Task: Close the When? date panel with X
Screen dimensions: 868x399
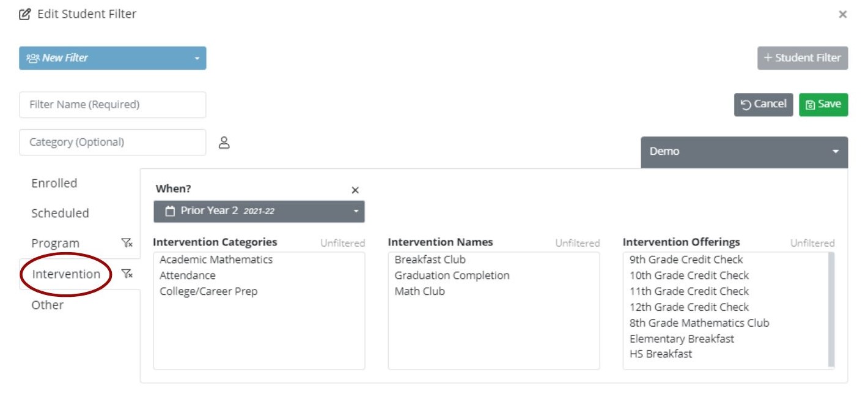Action: [355, 190]
